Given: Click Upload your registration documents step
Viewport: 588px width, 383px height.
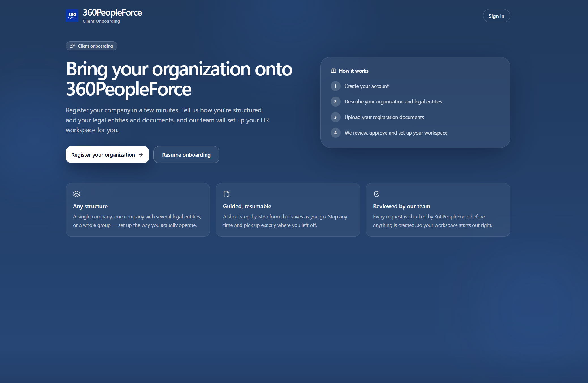Looking at the screenshot, I should 384,117.
